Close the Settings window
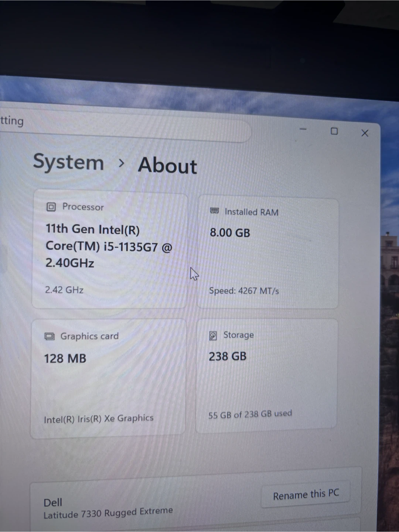399x532 pixels. coord(365,133)
